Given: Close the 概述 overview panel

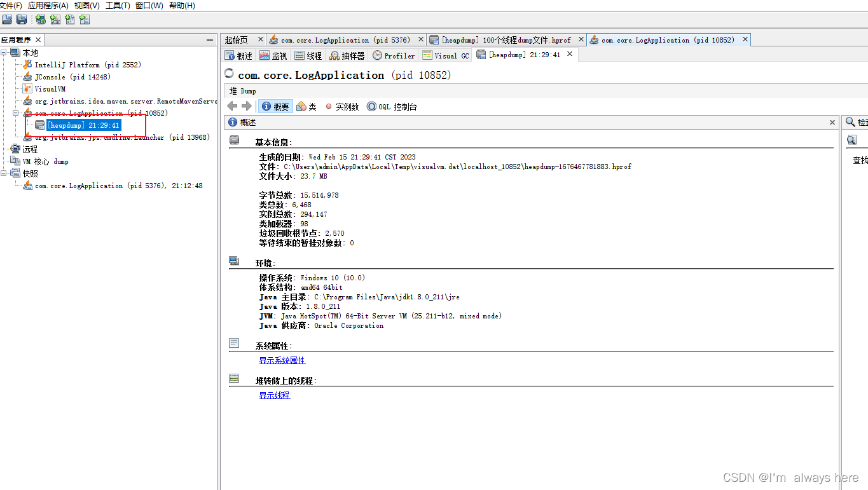Looking at the screenshot, I should pos(832,122).
